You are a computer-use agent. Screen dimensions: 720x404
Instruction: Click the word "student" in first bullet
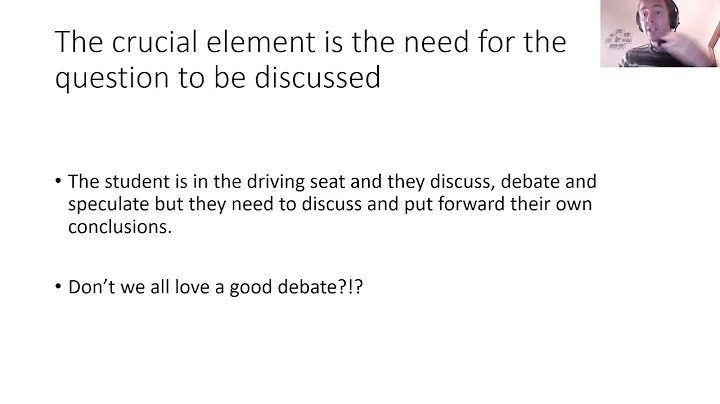coord(128,182)
